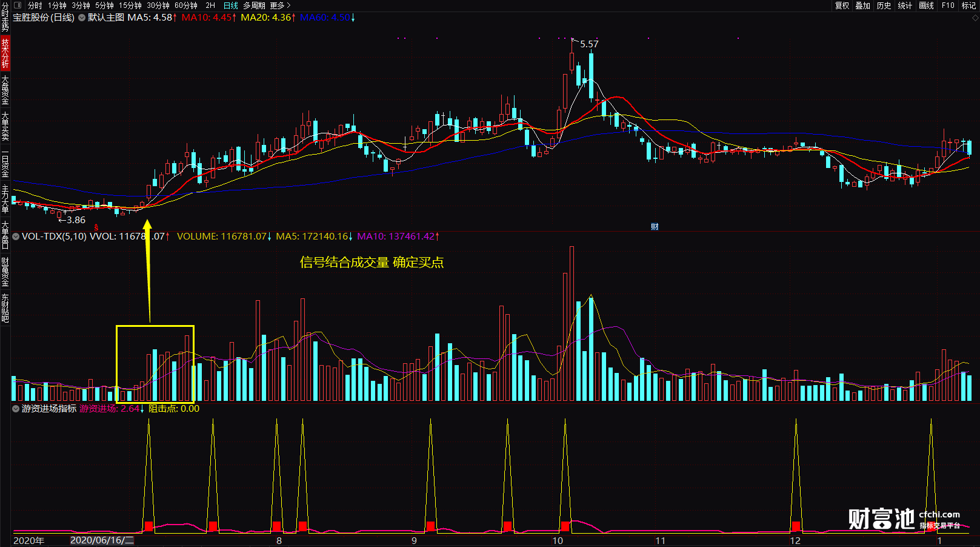
Task: Select the 15分钟 period
Action: pyautogui.click(x=130, y=5)
